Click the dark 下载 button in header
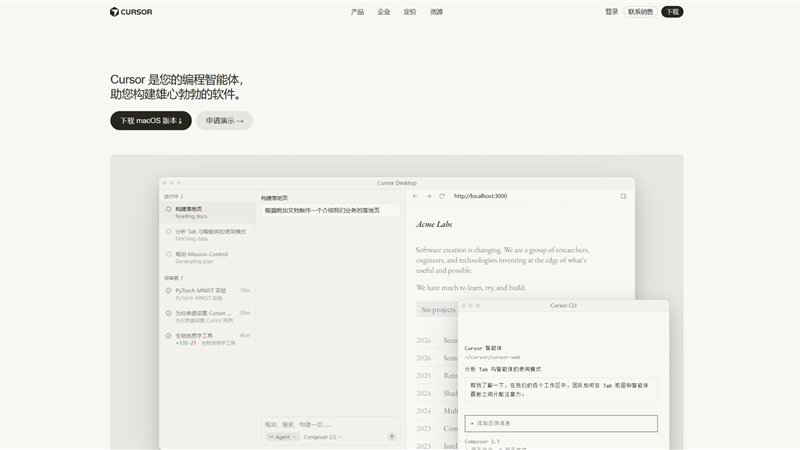 [x=672, y=12]
